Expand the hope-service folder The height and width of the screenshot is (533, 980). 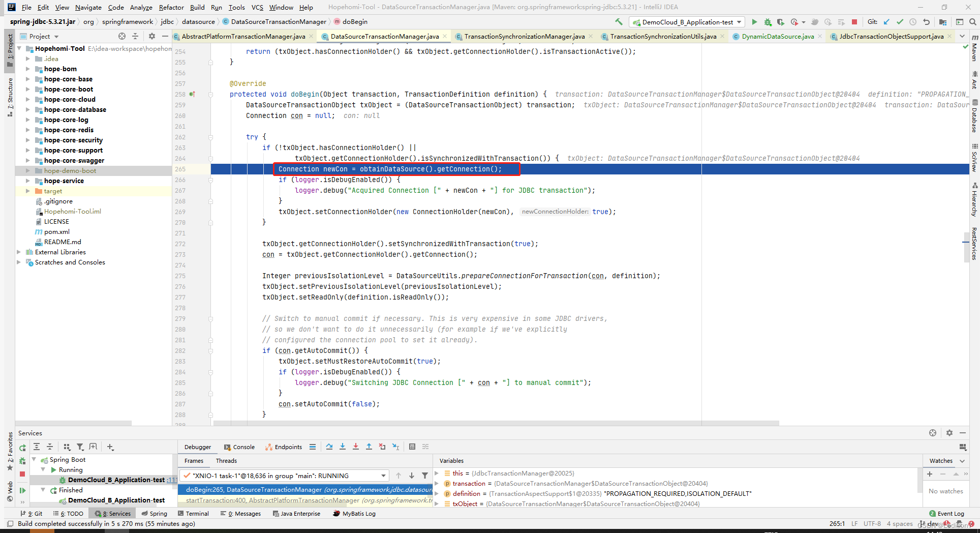[x=28, y=181]
